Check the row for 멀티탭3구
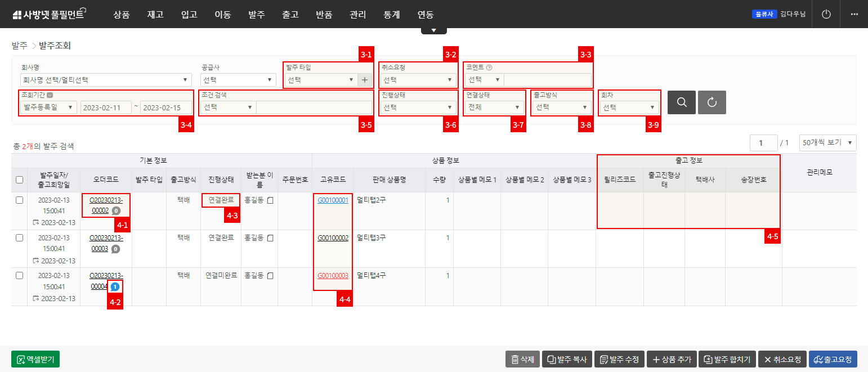The image size is (868, 372). pyautogui.click(x=19, y=237)
